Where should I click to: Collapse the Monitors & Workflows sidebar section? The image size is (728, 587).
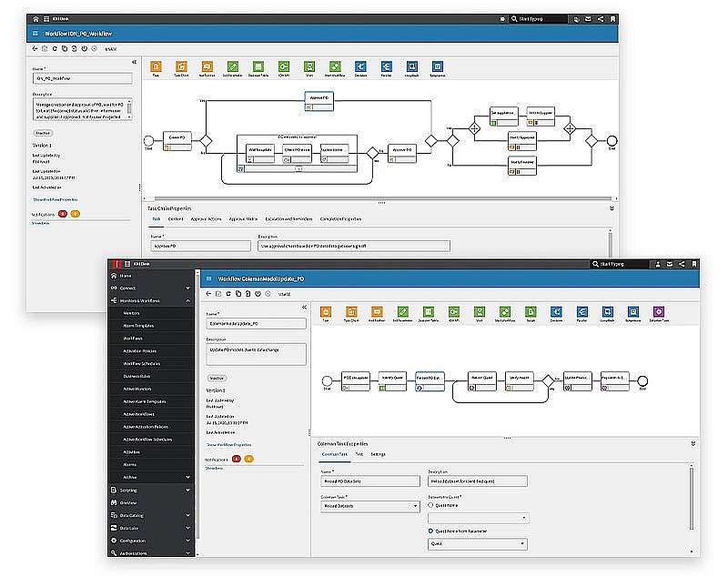point(187,299)
